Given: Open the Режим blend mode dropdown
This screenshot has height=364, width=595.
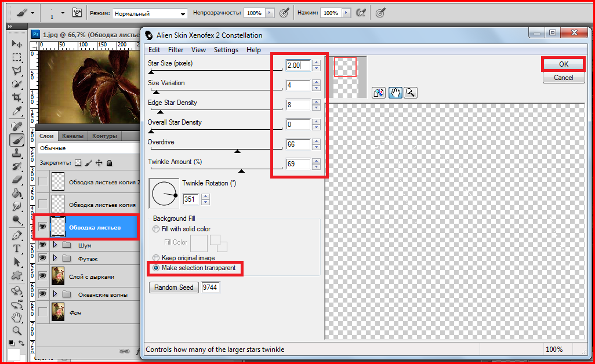Looking at the screenshot, I should 150,14.
